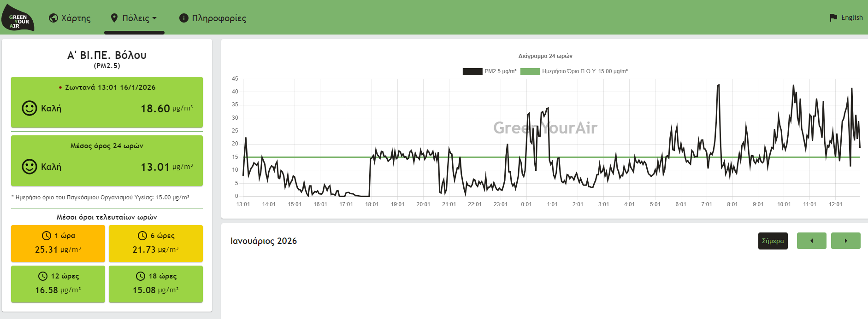Click the clock icon on 18 ώρες tile
Screen dimensions: 868x319
point(141,276)
